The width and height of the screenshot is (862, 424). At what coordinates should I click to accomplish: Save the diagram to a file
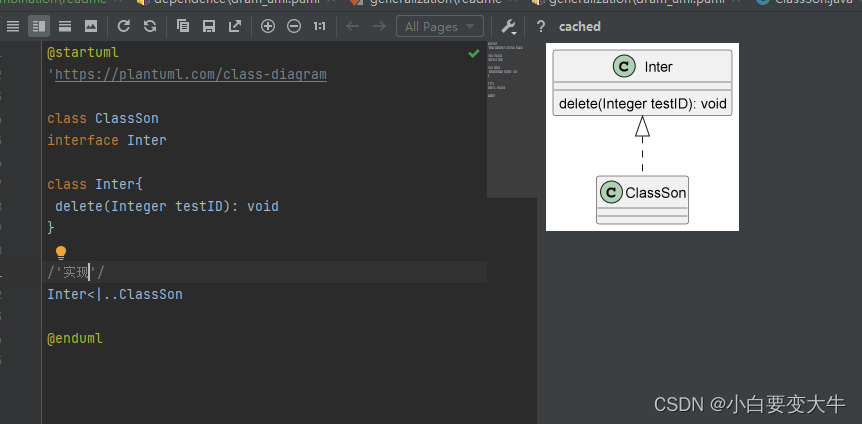(x=208, y=26)
